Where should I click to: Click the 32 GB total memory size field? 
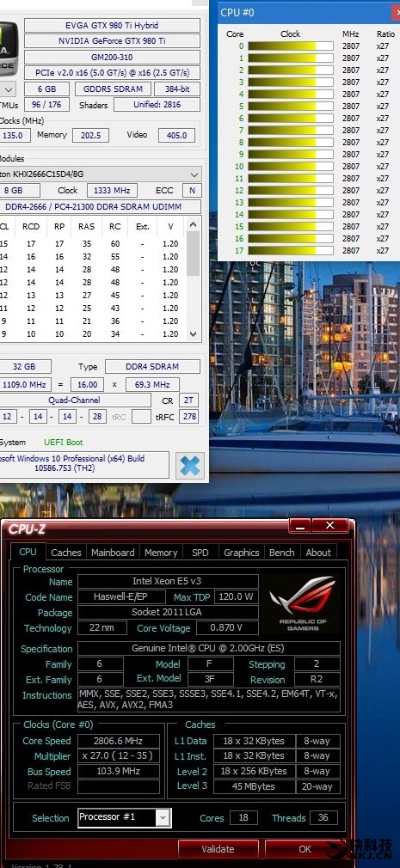coord(25,366)
